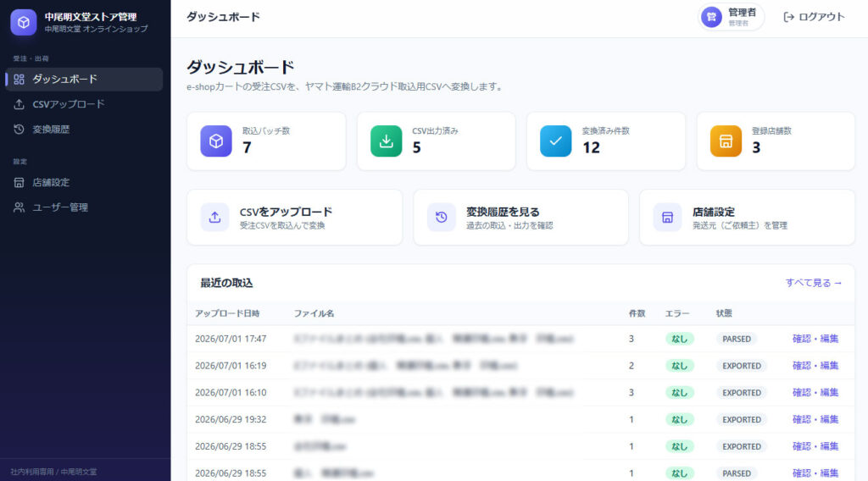Click the なし error badge in 17:47 row
868x481 pixels.
pos(679,339)
